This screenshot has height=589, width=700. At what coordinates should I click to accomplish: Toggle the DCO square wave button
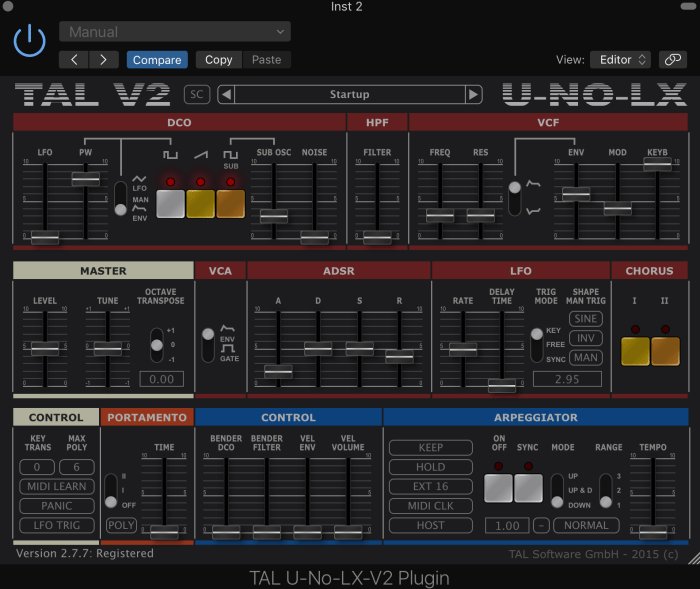[x=170, y=203]
